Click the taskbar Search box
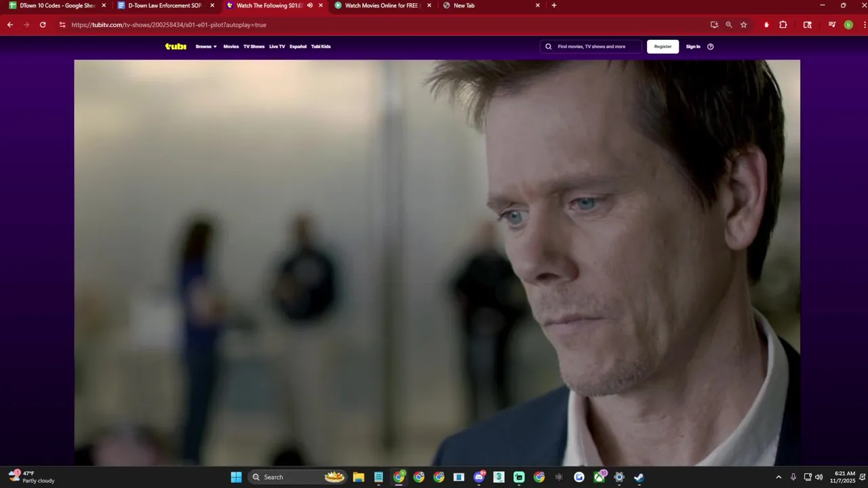This screenshot has height=488, width=868. click(x=298, y=477)
